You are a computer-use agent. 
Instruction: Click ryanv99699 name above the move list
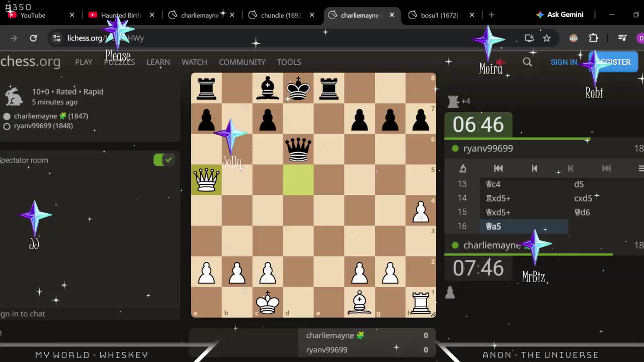488,148
